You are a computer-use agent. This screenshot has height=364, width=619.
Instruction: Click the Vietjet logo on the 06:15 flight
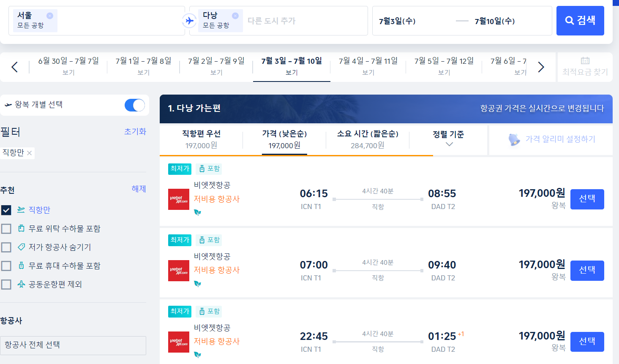(x=179, y=199)
